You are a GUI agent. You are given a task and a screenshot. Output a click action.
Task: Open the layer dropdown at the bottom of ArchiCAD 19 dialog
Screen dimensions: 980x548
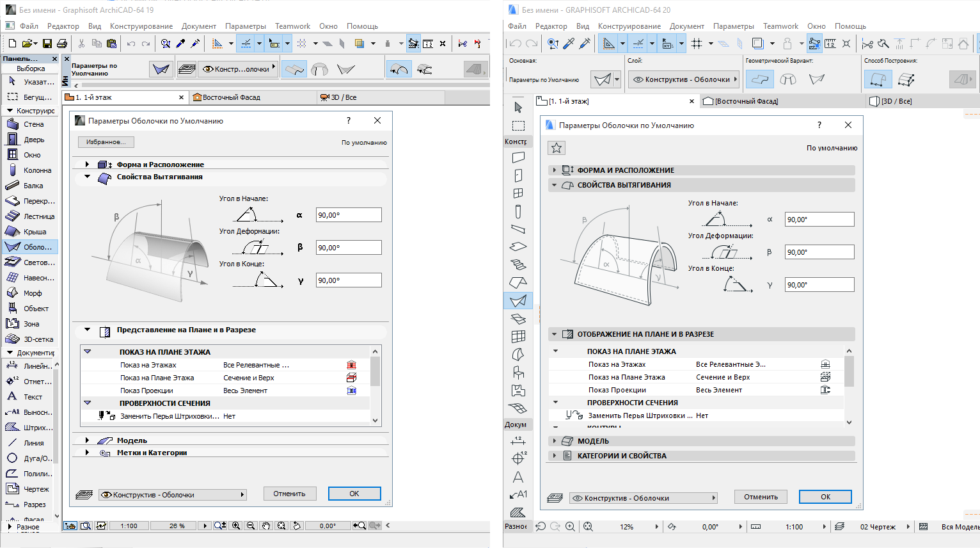coord(173,495)
